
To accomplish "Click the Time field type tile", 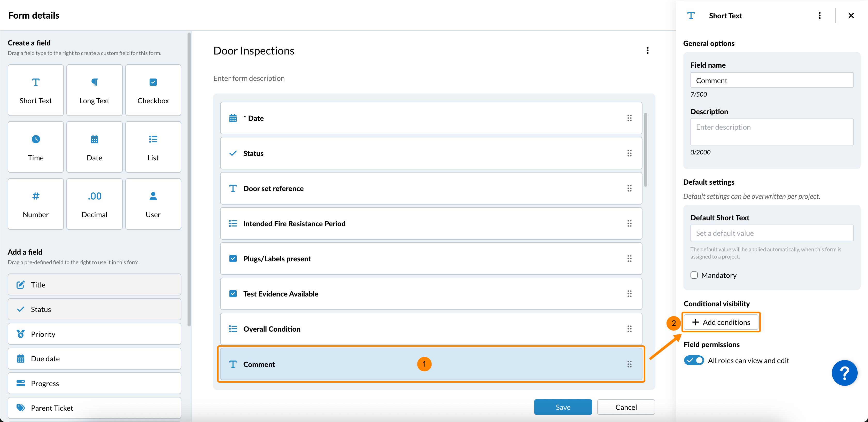I will (36, 147).
